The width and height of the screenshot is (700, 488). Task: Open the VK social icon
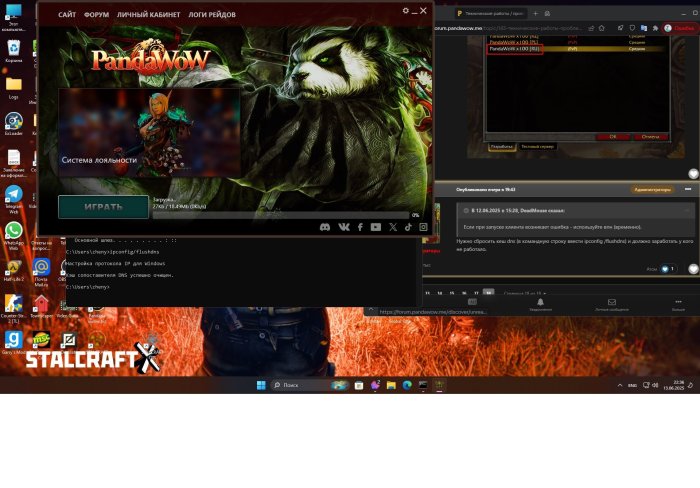pyautogui.click(x=342, y=227)
